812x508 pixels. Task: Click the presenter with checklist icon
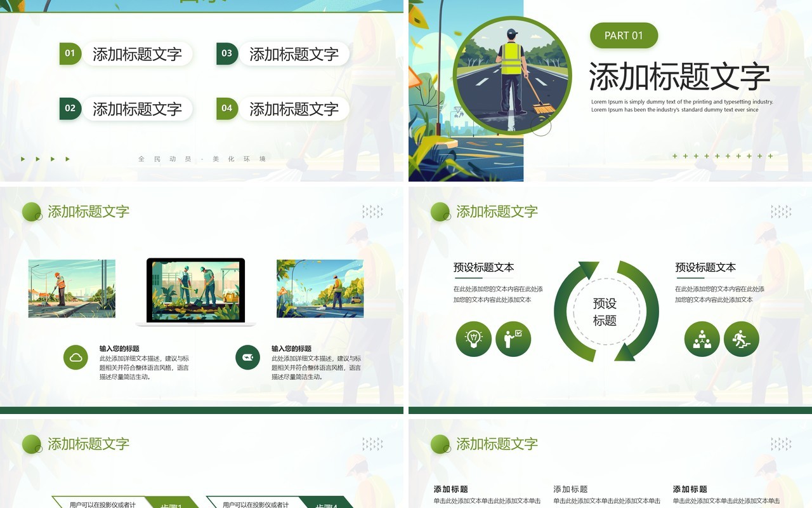click(x=513, y=339)
